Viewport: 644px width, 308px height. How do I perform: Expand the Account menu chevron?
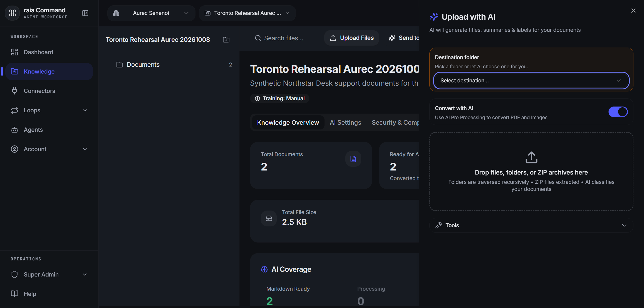click(85, 149)
